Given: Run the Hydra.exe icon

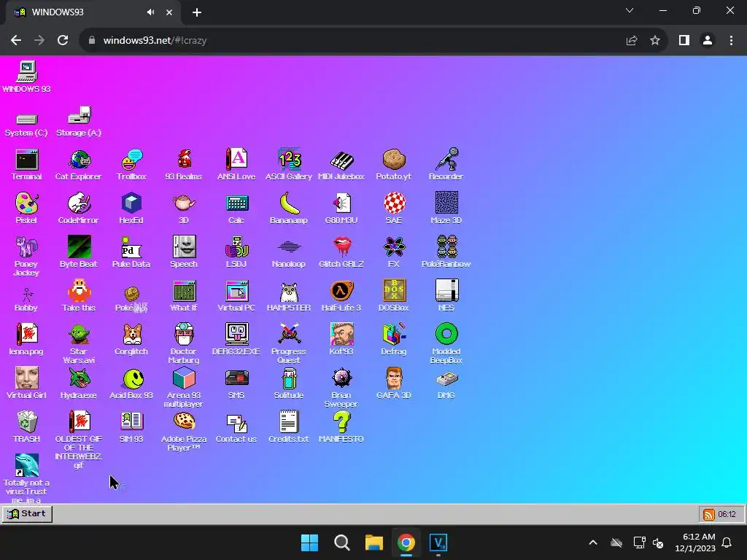Looking at the screenshot, I should [x=79, y=384].
